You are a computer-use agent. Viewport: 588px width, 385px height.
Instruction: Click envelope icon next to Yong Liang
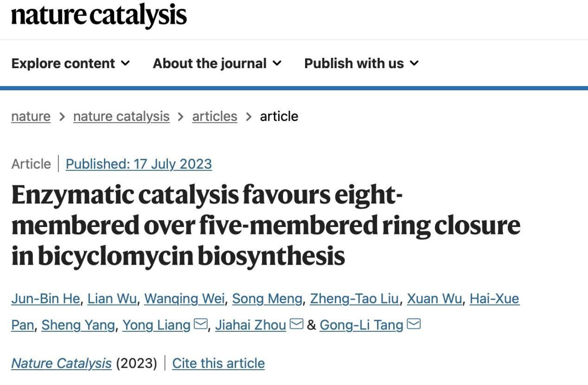point(200,325)
